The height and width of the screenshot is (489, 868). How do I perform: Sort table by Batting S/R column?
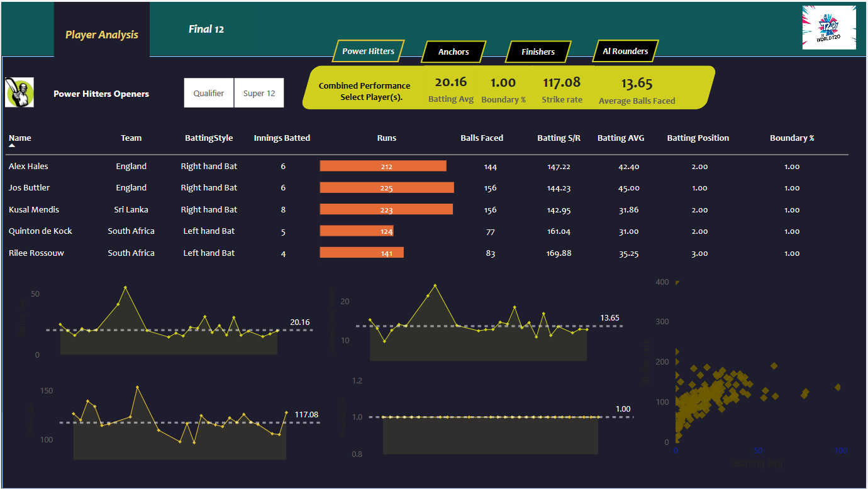(559, 138)
